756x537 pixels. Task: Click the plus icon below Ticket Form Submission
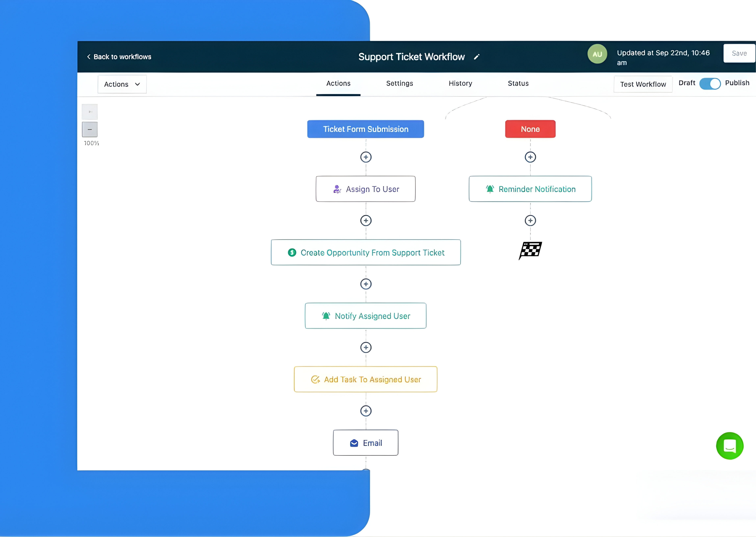point(366,157)
